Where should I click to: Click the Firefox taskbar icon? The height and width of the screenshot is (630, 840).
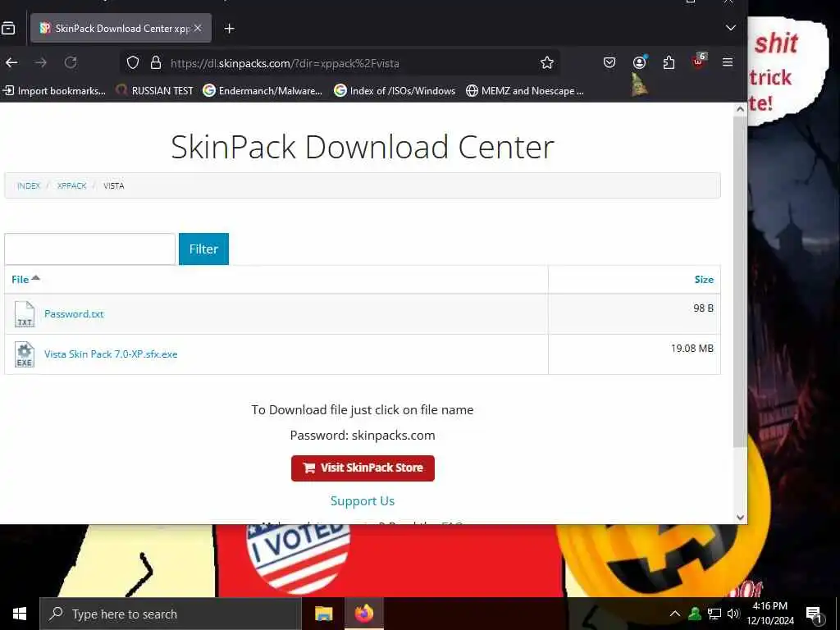pos(363,614)
